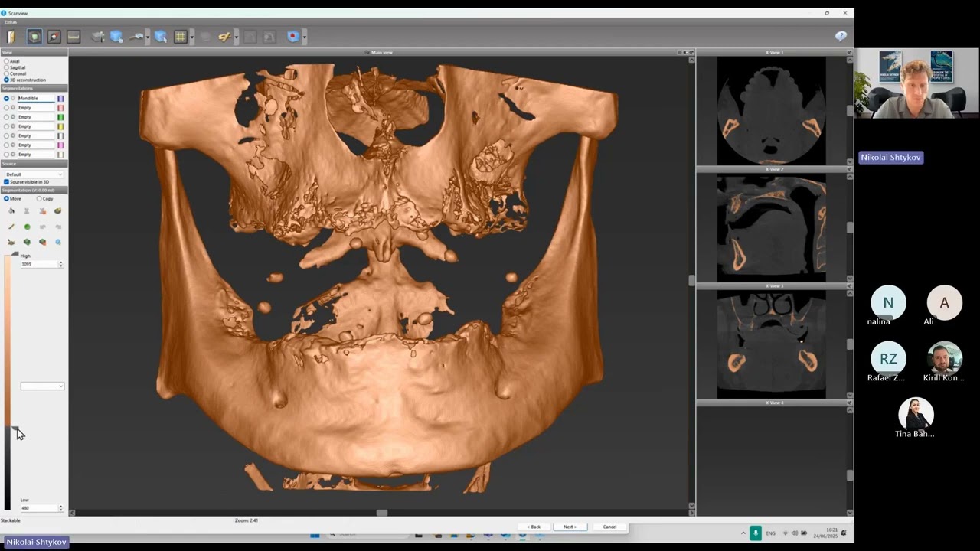
Task: Click the magnifier zoom toolbar icon
Action: point(136,37)
